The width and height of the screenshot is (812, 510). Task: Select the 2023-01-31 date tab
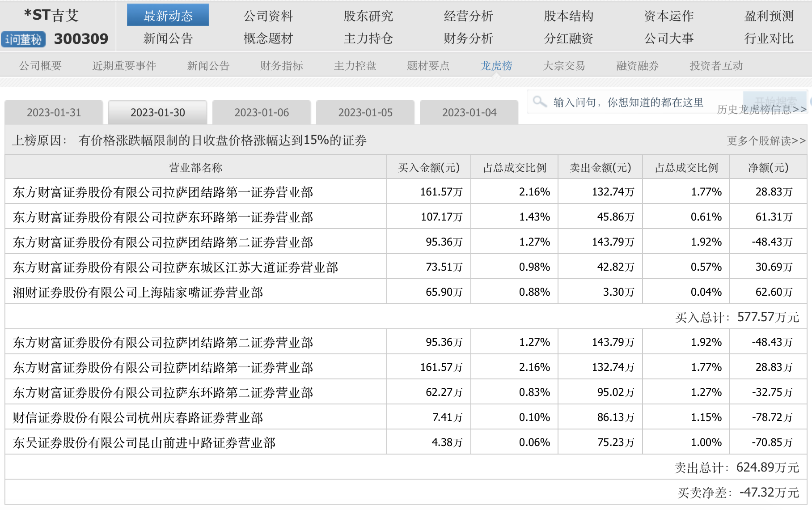(x=54, y=112)
